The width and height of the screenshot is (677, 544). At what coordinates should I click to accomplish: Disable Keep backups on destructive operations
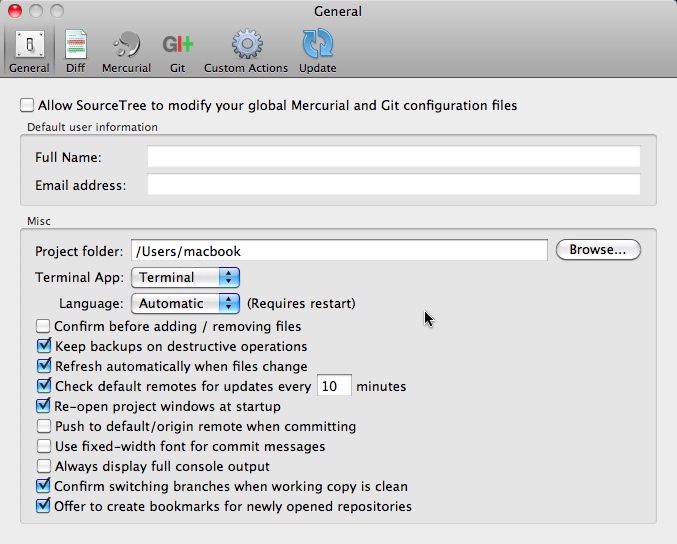tap(43, 346)
